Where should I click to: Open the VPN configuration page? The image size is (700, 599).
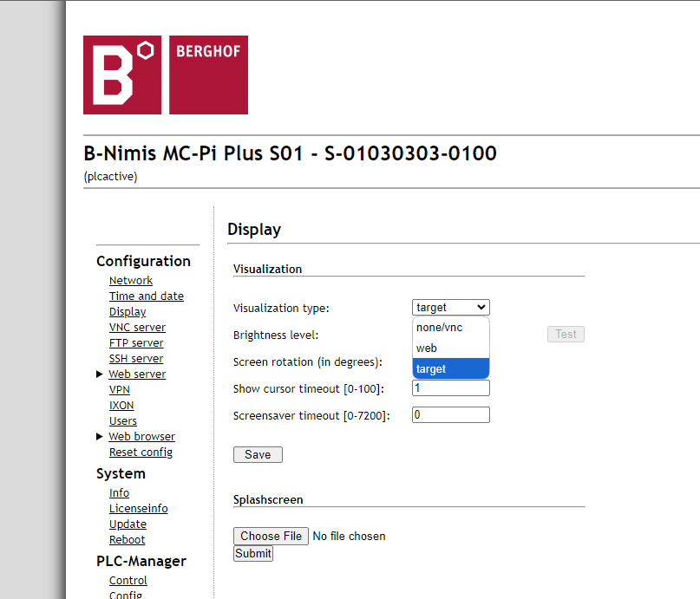point(120,390)
